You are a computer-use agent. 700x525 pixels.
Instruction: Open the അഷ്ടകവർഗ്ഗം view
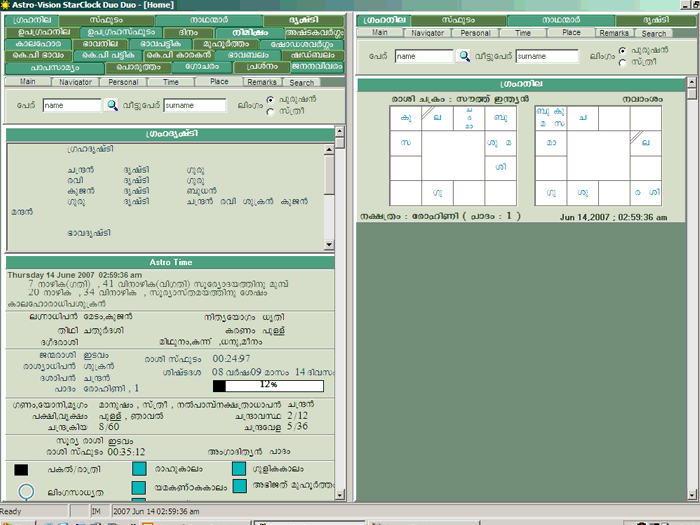[315, 33]
